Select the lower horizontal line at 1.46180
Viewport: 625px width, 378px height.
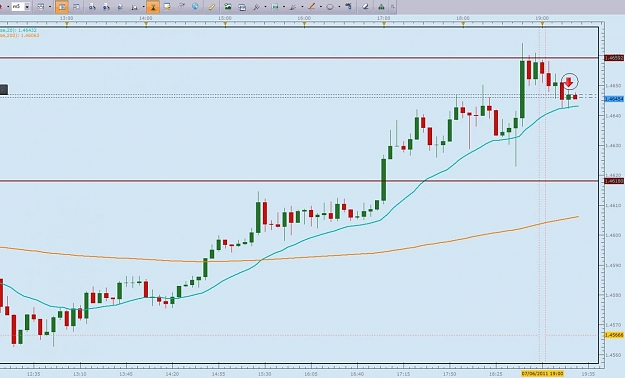pos(299,181)
